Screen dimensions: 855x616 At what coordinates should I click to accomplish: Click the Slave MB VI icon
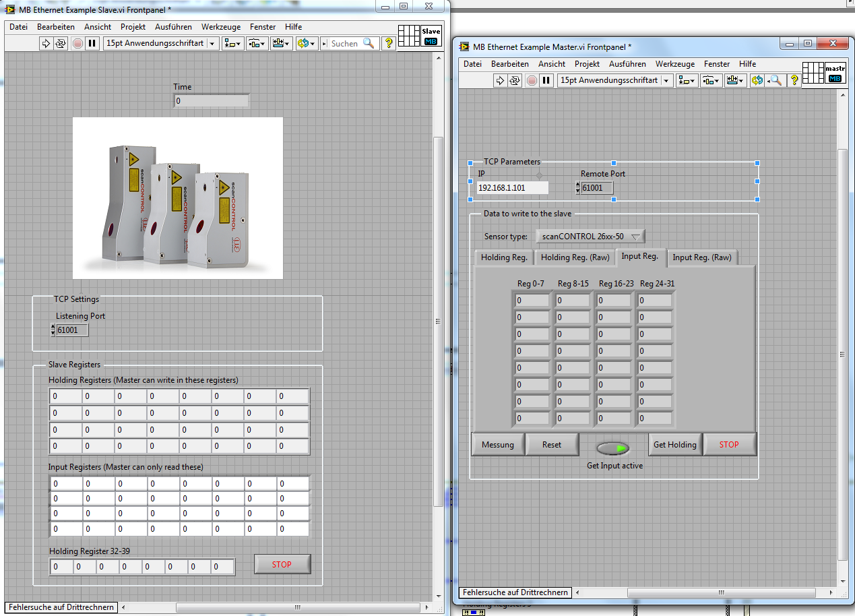click(x=431, y=36)
